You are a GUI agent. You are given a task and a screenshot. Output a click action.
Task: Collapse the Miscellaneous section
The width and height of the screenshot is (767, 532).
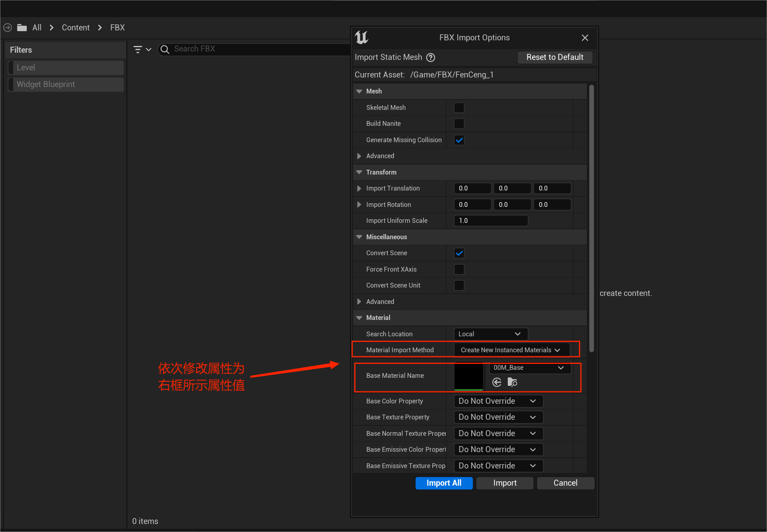click(359, 237)
